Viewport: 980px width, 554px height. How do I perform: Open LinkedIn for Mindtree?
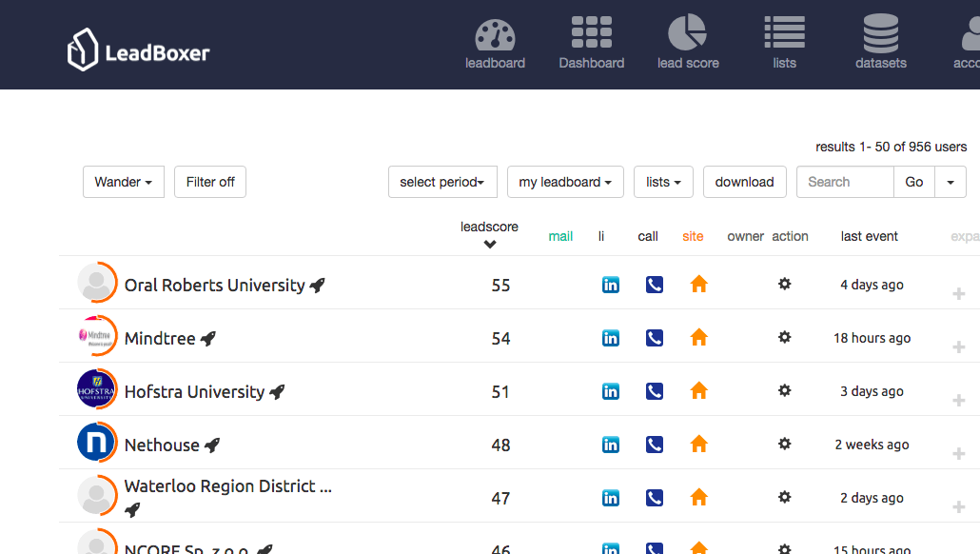[611, 338]
